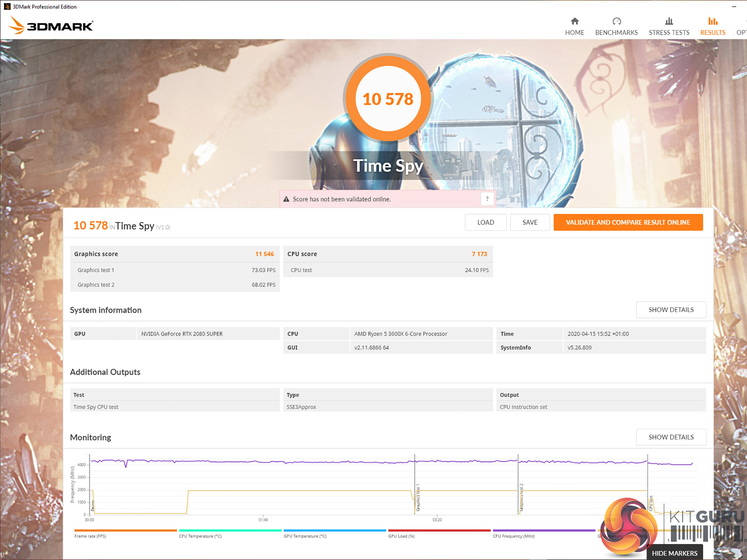Click the Load button
The image size is (747, 560).
[x=485, y=222]
